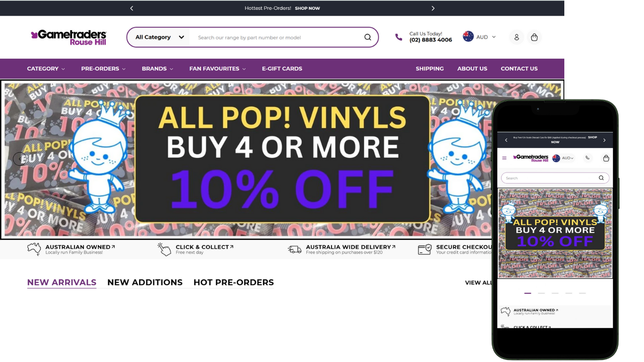This screenshot has width=644, height=362.
Task: Open the E-GIFT CARDS page
Action: click(282, 69)
